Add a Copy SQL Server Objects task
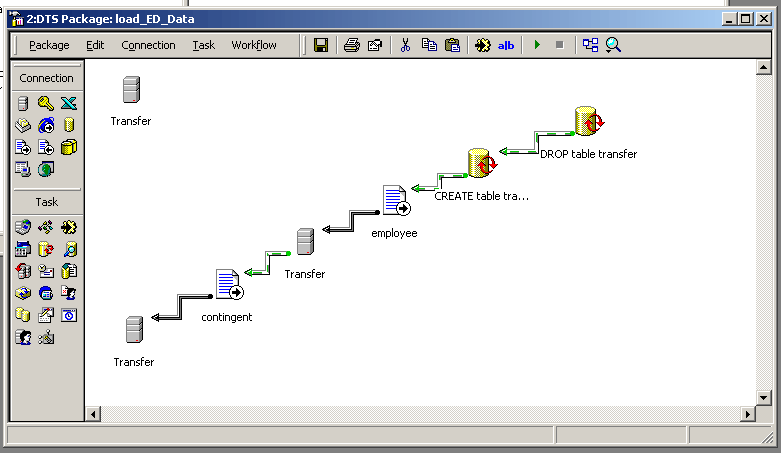Screen dimensions: 781x453 tap(23, 271)
